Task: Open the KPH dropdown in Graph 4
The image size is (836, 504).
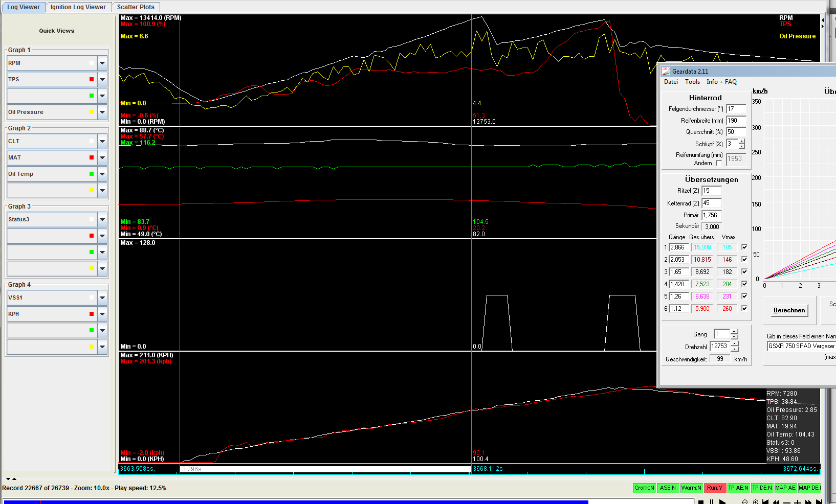Action: (x=102, y=314)
